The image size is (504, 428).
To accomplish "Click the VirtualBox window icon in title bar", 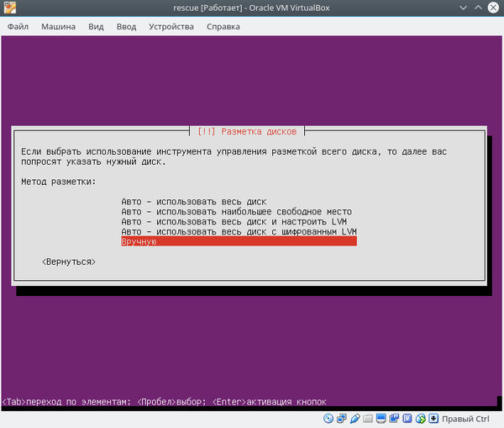I will click(10, 8).
